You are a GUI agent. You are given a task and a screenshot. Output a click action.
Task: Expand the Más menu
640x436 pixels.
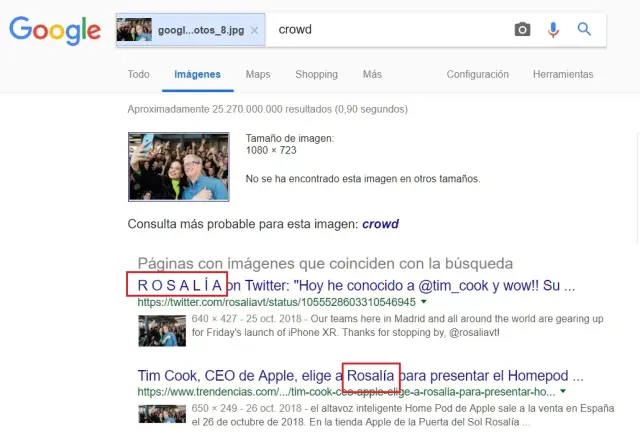[x=372, y=74]
